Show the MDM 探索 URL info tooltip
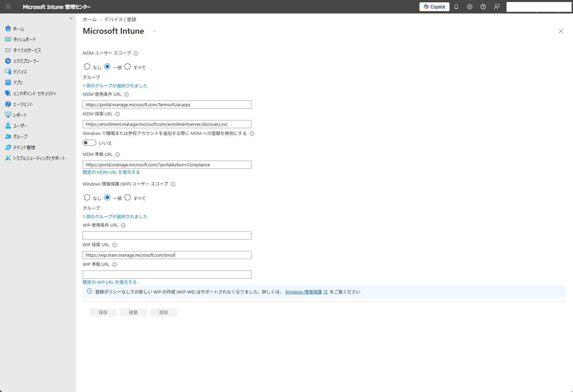The image size is (573, 392). click(117, 114)
